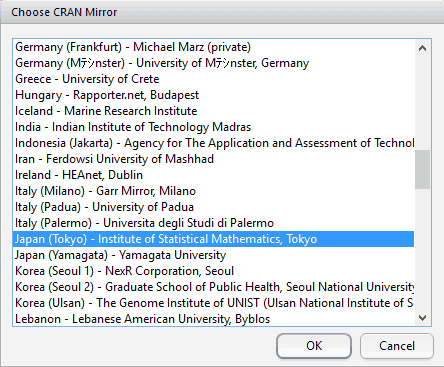Confirm mirror selection with OK
The height and width of the screenshot is (367, 444).
pos(314,346)
